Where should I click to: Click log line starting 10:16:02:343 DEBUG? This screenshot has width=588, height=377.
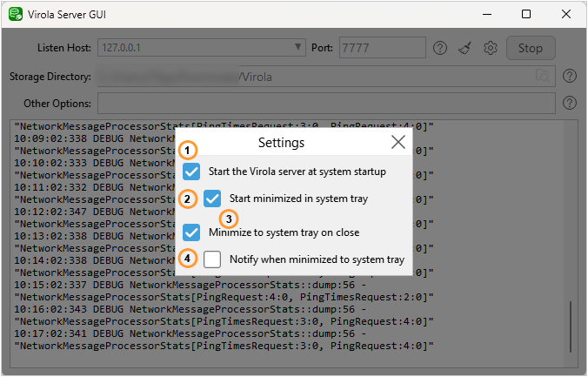(190, 309)
